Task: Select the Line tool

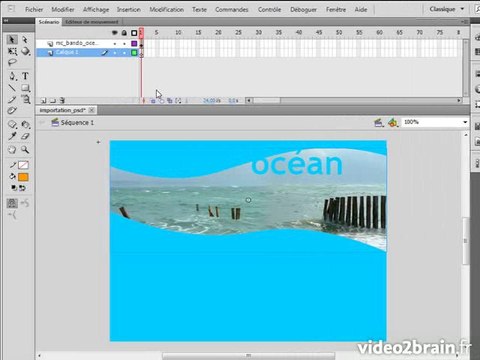Action: tap(12, 88)
